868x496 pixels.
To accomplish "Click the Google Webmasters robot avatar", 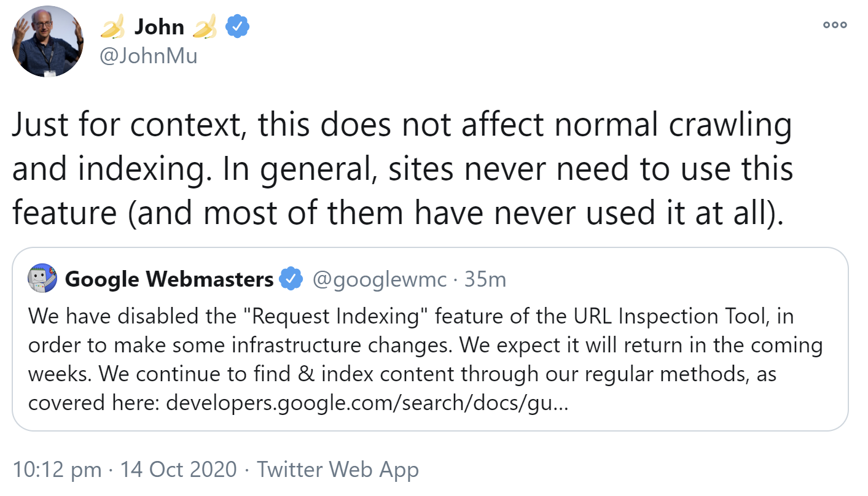I will (x=42, y=278).
